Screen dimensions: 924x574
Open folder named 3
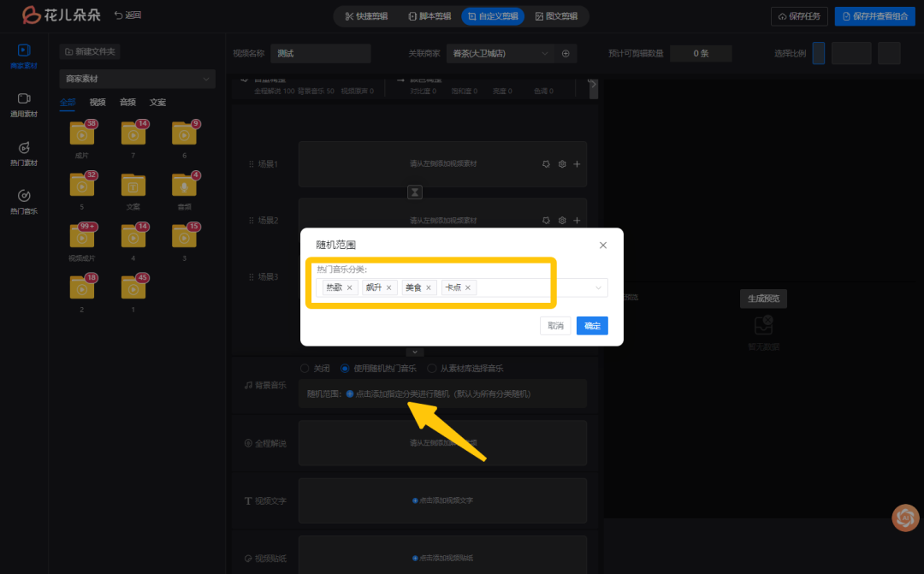185,236
